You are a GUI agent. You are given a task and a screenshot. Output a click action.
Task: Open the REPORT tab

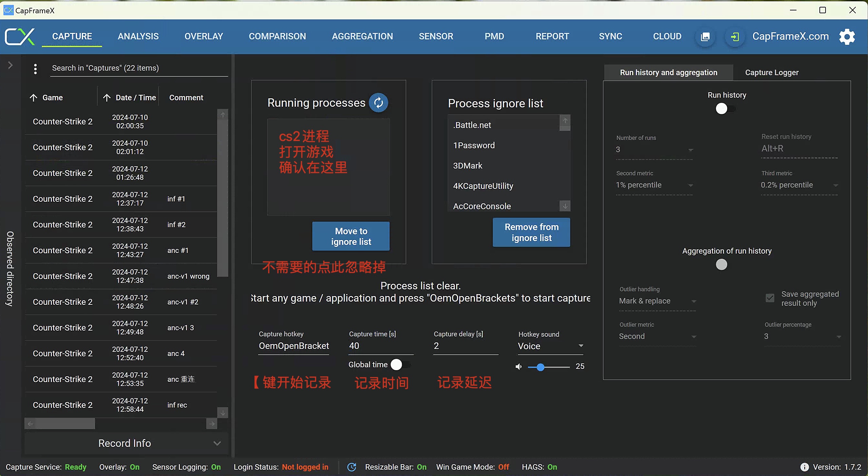coord(552,36)
